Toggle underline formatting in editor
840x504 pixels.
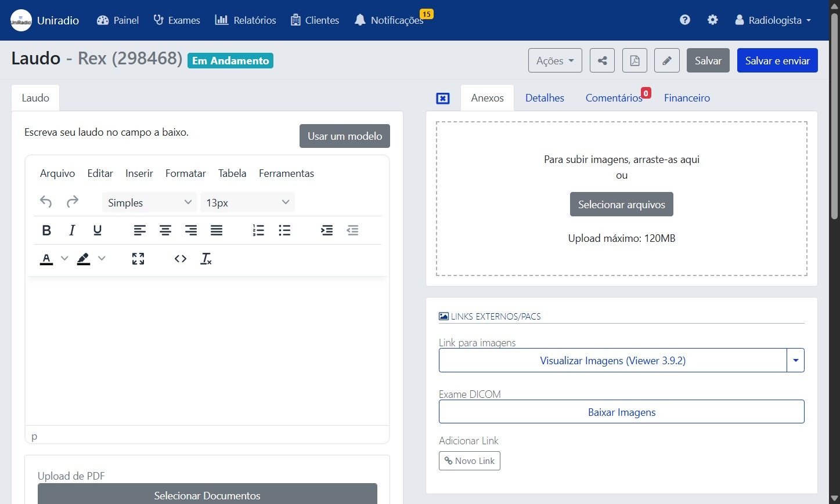(98, 230)
